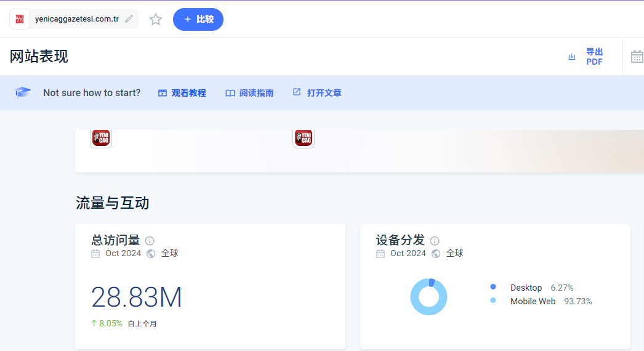The width and height of the screenshot is (644, 351).
Task: Click the Mobile Web legend color dot
Action: tap(493, 301)
